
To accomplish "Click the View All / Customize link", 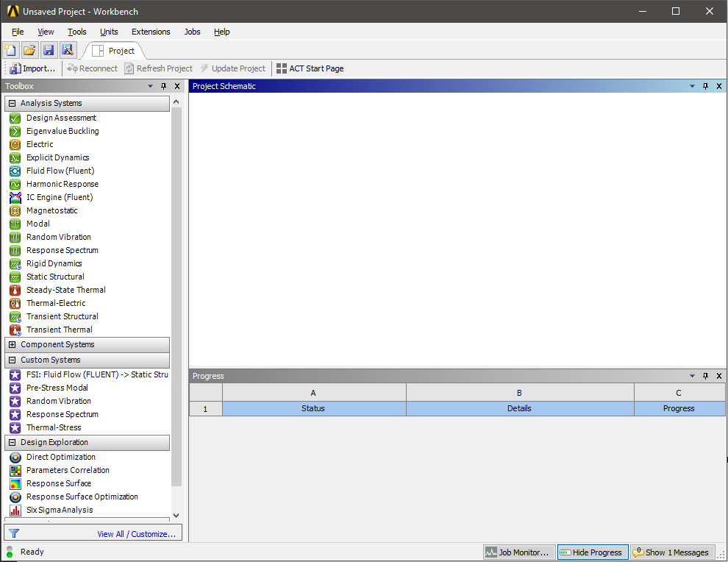I will click(x=137, y=534).
